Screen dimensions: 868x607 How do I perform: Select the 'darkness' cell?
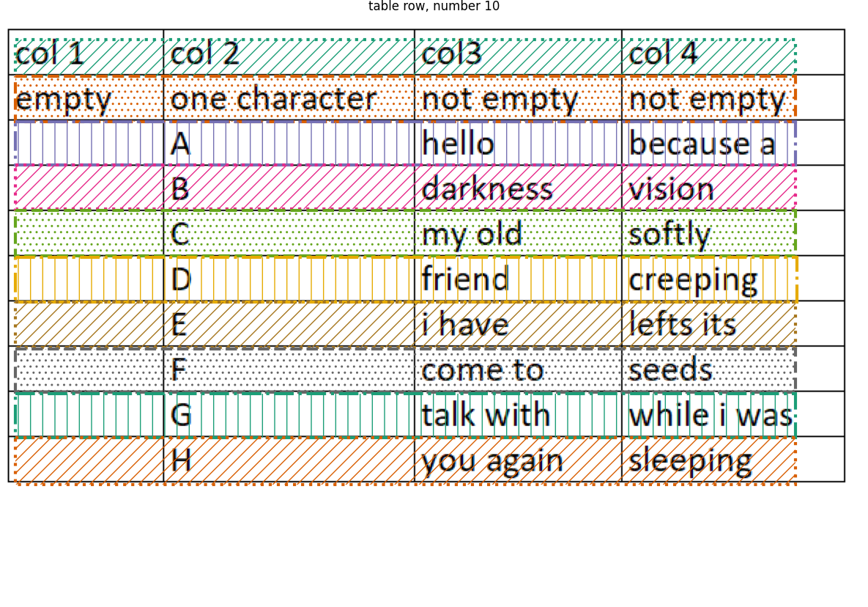tap(518, 188)
